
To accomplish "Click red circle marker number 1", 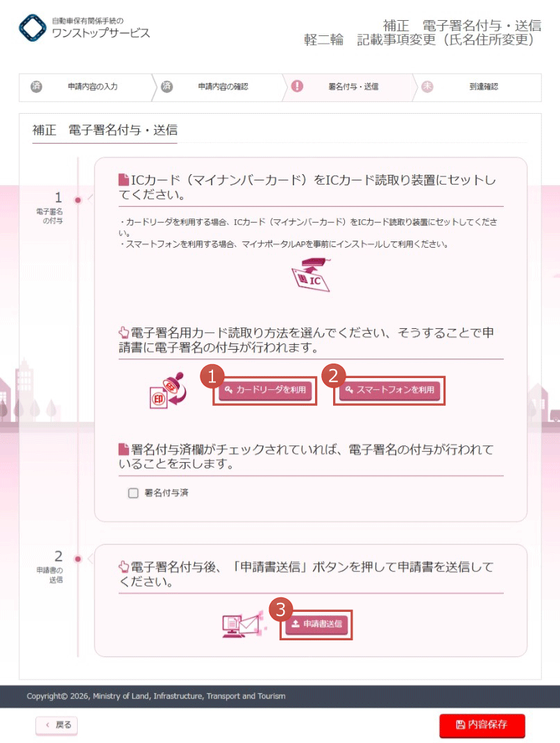I will [212, 376].
